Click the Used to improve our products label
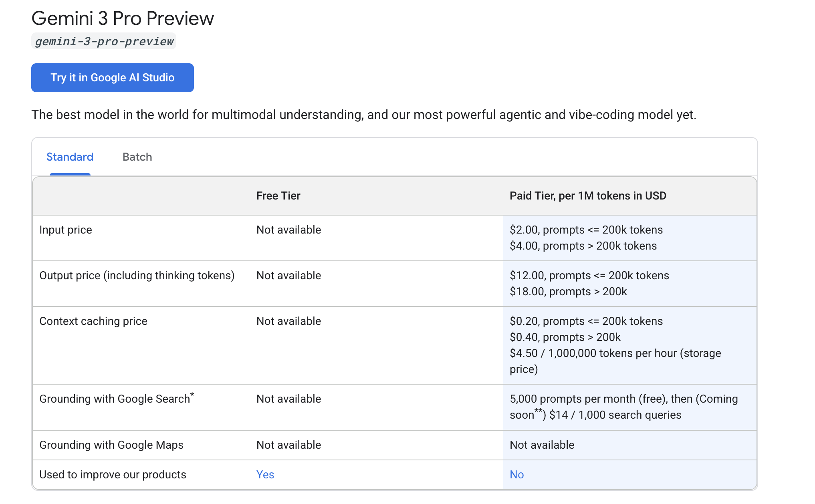The image size is (815, 504). click(x=113, y=475)
